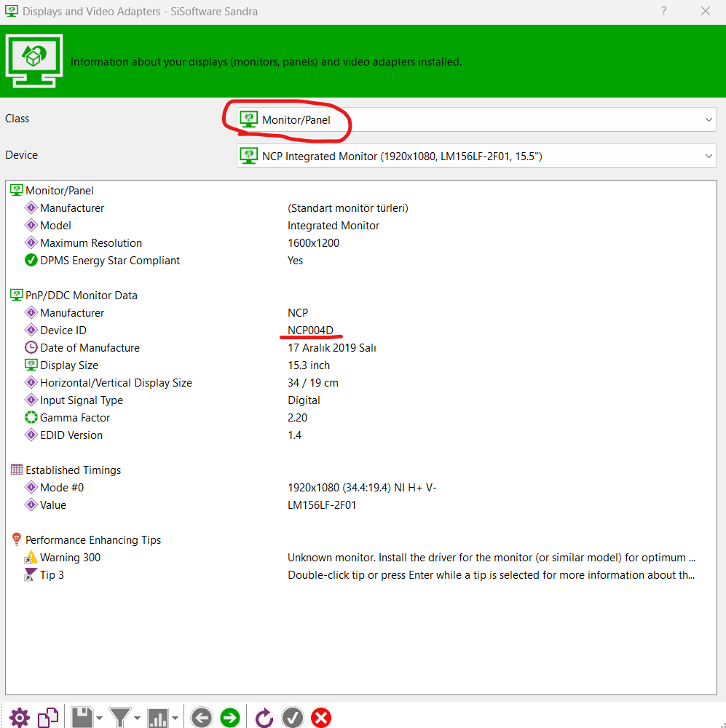Select the Gamma Factor row
Viewport: 726px width, 728px height.
pyautogui.click(x=361, y=418)
